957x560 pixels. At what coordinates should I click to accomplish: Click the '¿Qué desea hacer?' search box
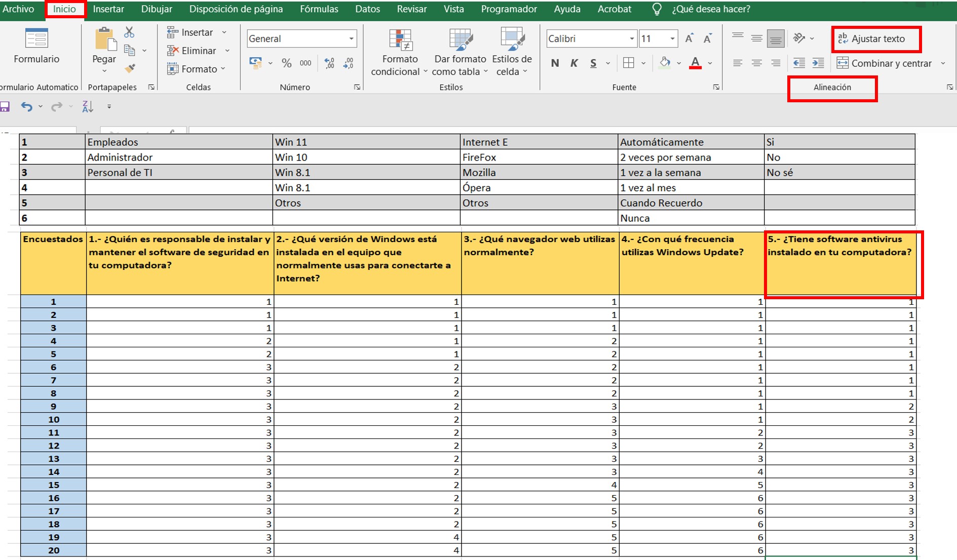click(x=711, y=9)
